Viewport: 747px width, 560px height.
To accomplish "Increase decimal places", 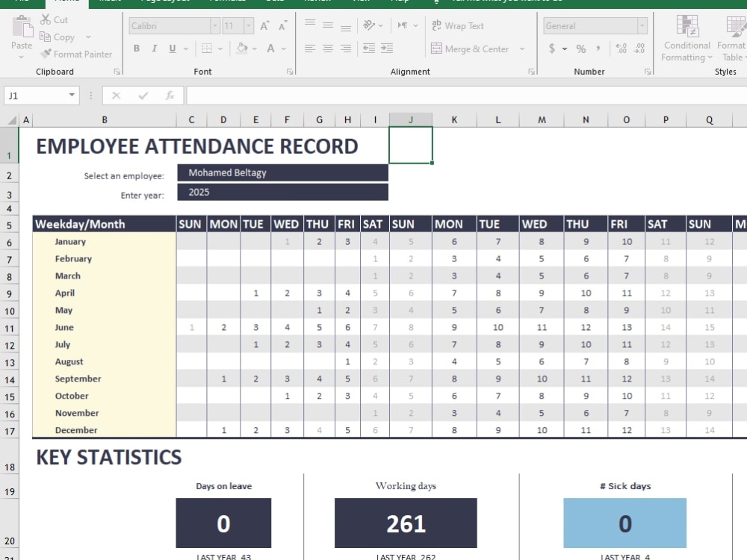I will tap(621, 48).
